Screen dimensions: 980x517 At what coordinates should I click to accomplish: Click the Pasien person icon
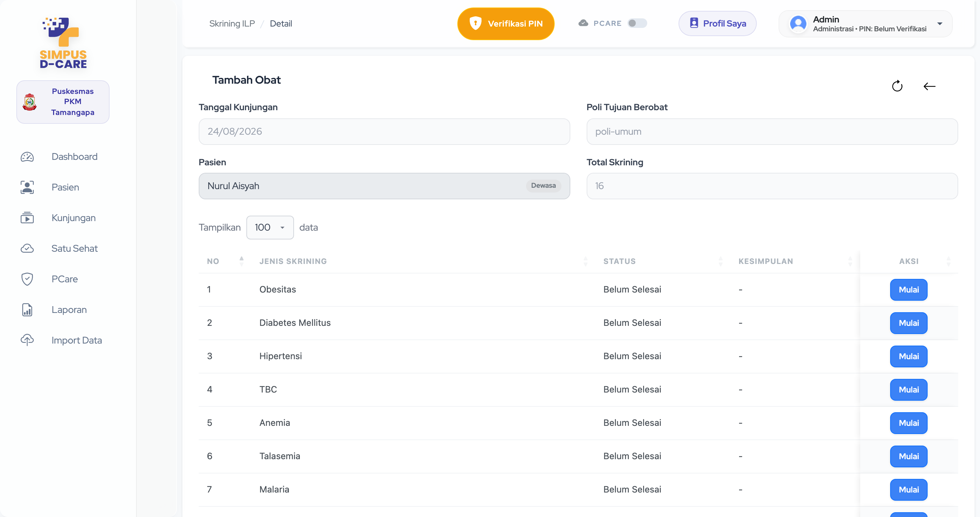click(x=27, y=187)
